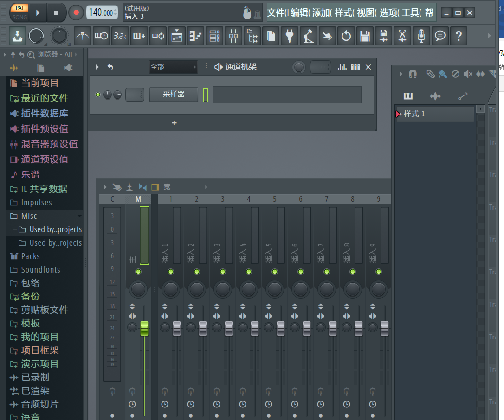Viewport: 504px width, 420px height.
Task: Click the render audio export icon
Action: 383,36
